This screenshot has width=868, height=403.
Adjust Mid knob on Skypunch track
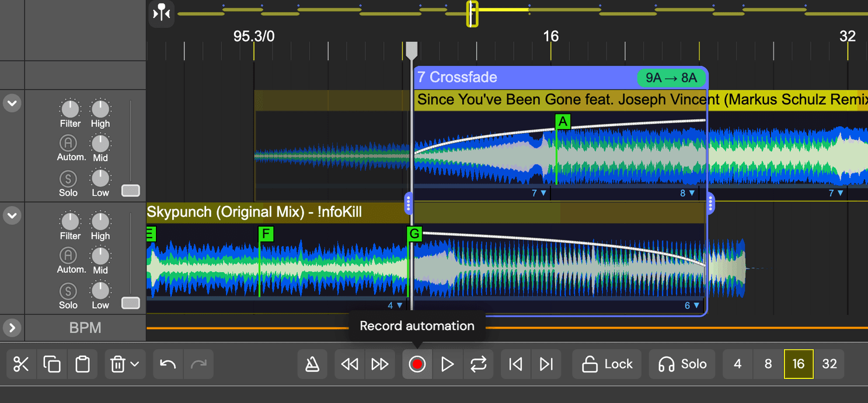(100, 255)
